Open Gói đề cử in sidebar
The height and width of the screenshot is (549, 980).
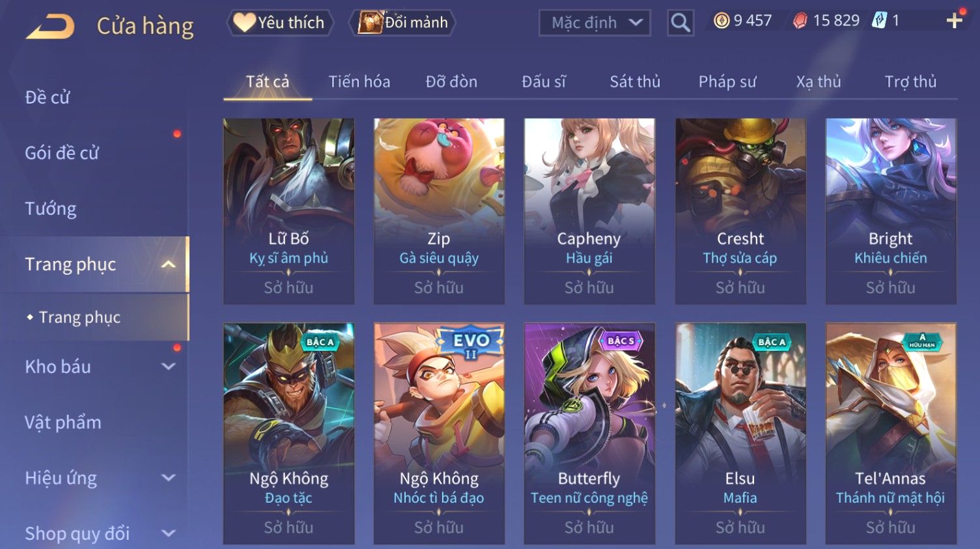pos(62,153)
